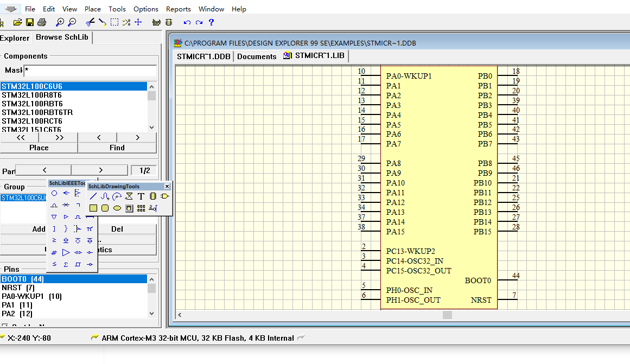Click the chip-shaped toolbar icon beside Undo

(x=169, y=22)
